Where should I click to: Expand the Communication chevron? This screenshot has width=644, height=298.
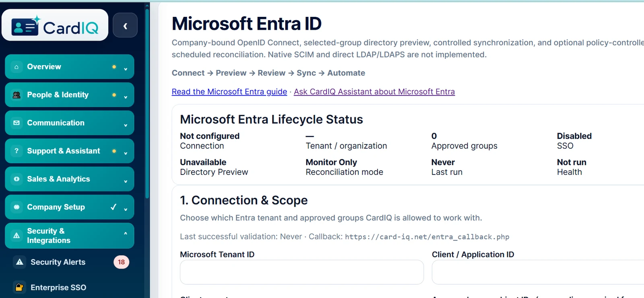pyautogui.click(x=126, y=125)
